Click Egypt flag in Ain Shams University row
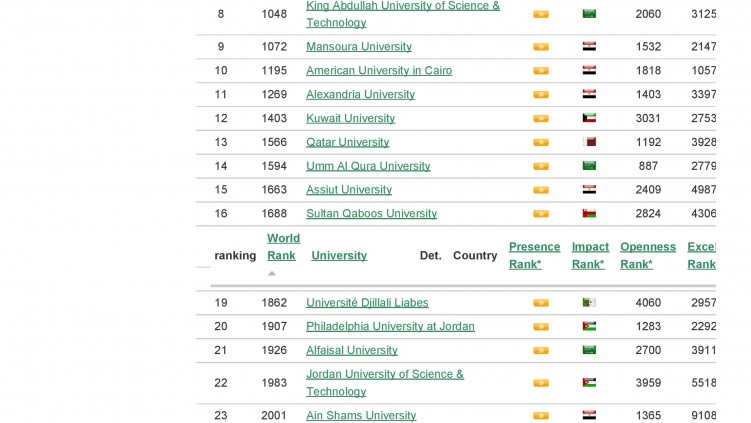This screenshot has height=423, width=751. [x=589, y=415]
